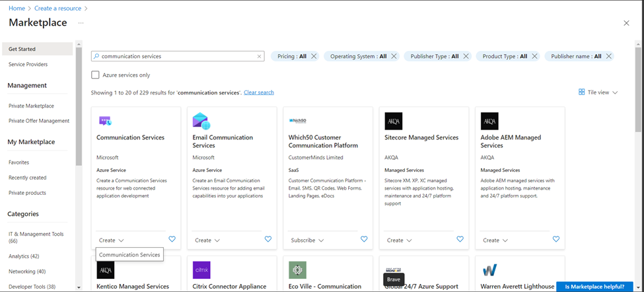
Task: Click the Warren Averett Lighthouse logo
Action: (489, 270)
